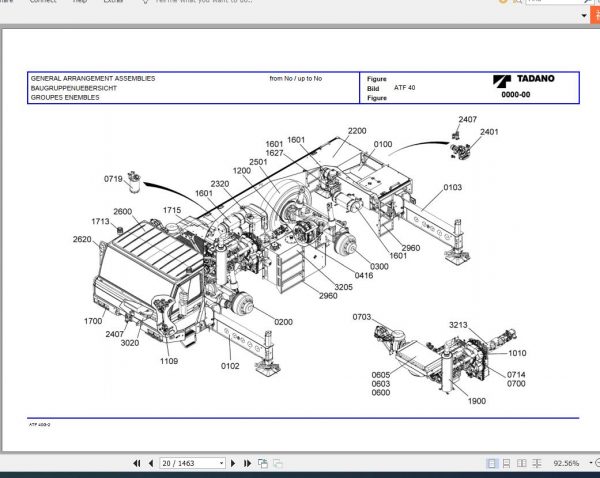Click part label 0100
This screenshot has height=478, width=600.
[383, 144]
